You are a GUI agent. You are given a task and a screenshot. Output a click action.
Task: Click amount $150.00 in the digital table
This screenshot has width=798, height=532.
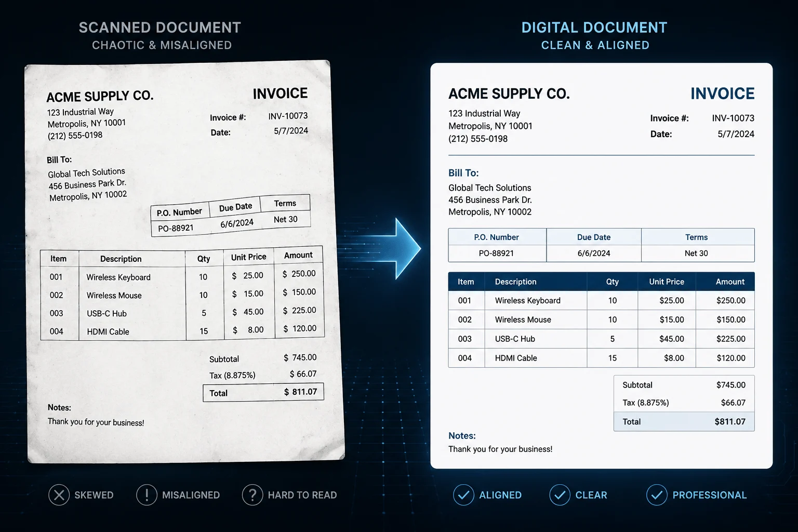tap(731, 320)
